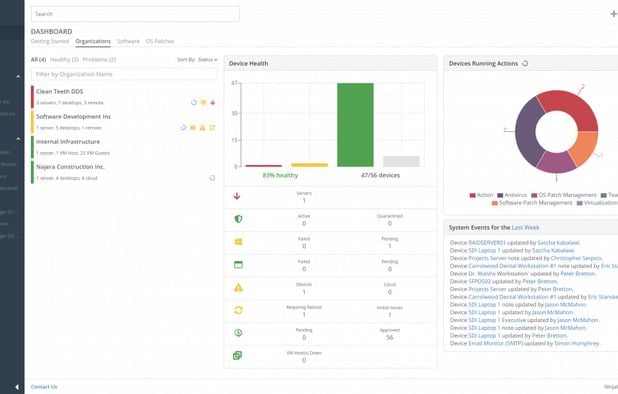Collapse the first sidebar section chevron
The image size is (618, 394).
pyautogui.click(x=19, y=76)
